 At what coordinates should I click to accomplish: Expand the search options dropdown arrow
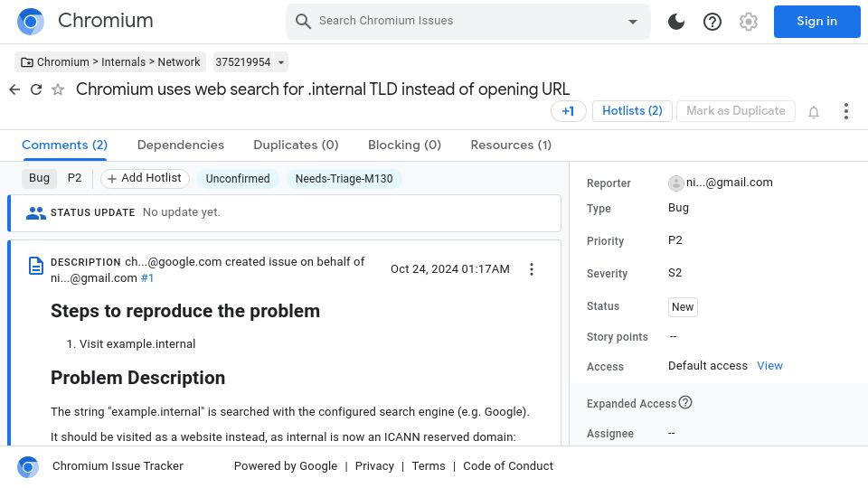tap(632, 22)
